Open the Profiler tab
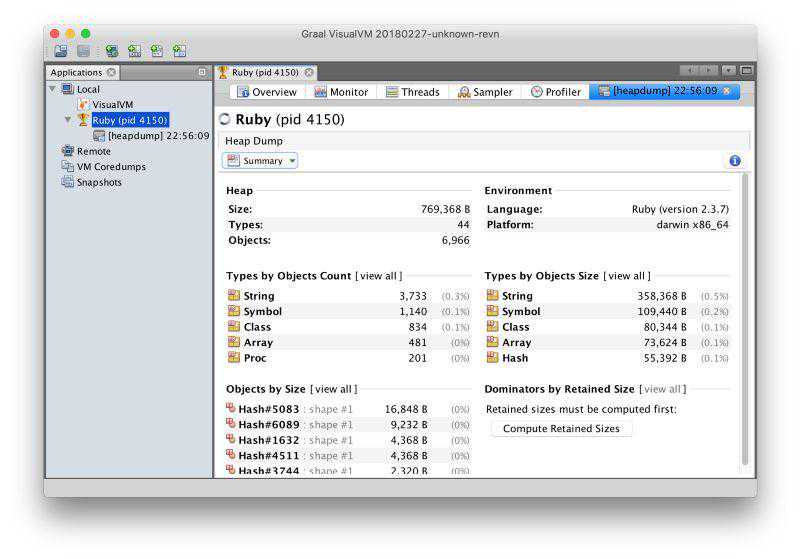The width and height of the screenshot is (800, 559). 555,92
